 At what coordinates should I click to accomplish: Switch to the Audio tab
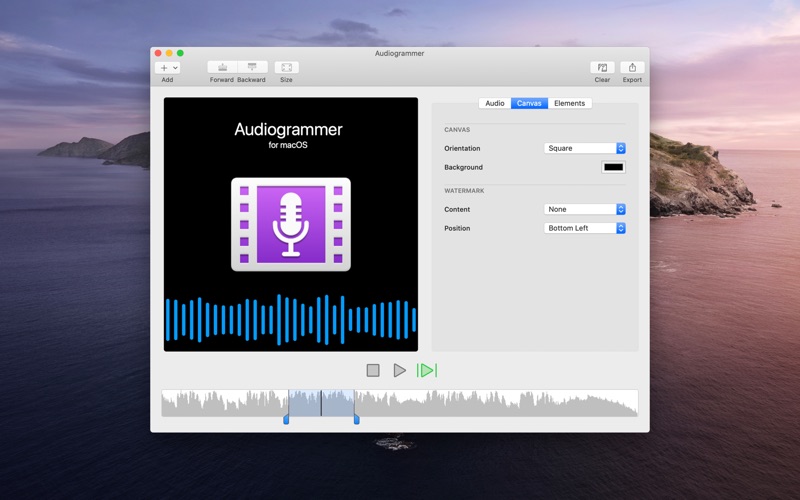pyautogui.click(x=494, y=103)
